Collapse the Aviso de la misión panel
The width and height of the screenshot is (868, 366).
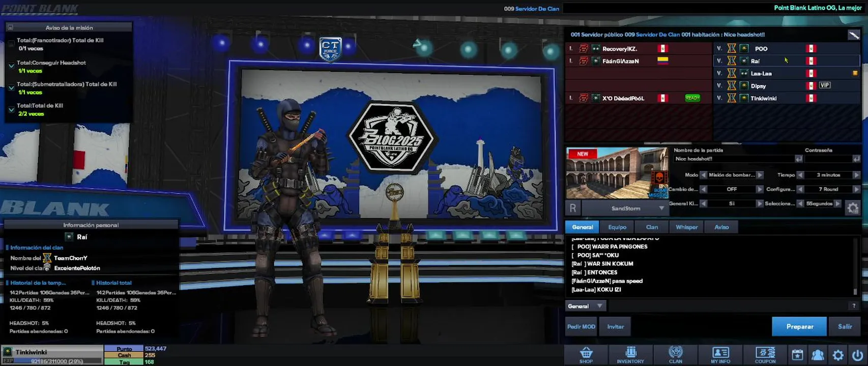tap(10, 27)
